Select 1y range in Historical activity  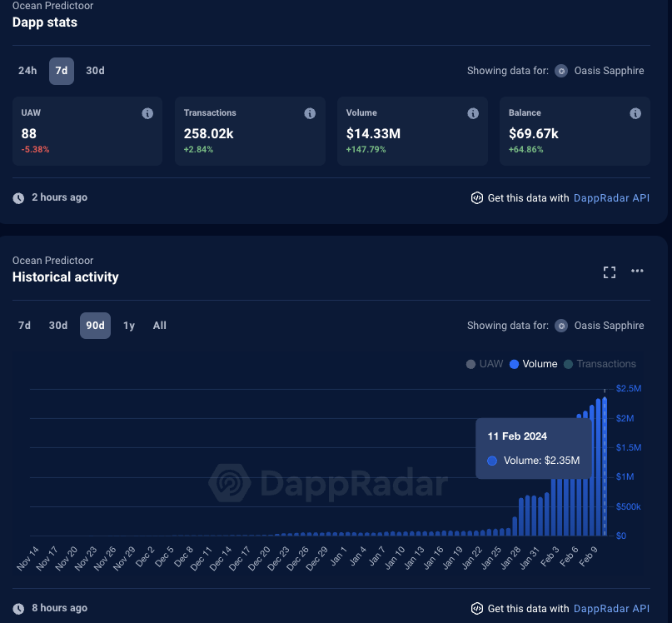[129, 326]
